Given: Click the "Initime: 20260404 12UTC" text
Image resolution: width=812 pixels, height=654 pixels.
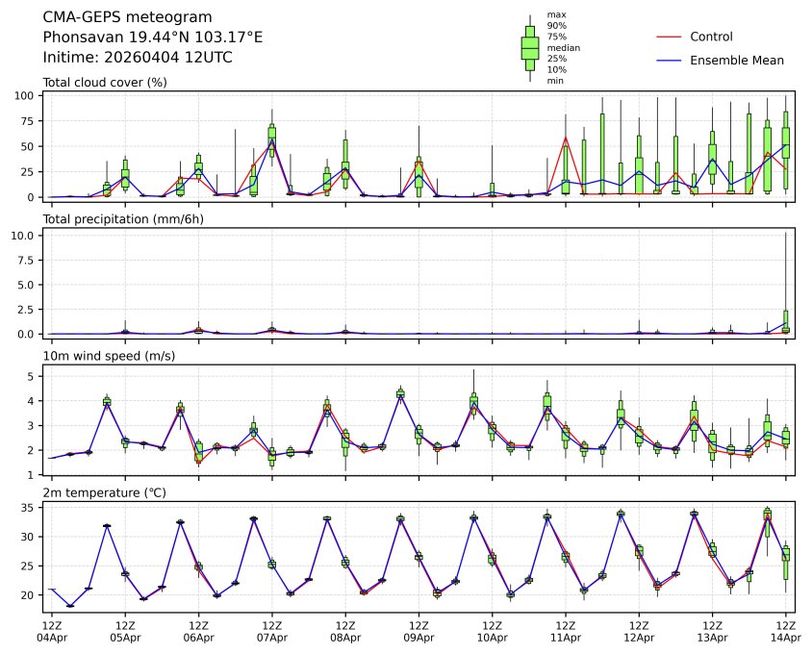Looking at the screenshot, I should [138, 58].
